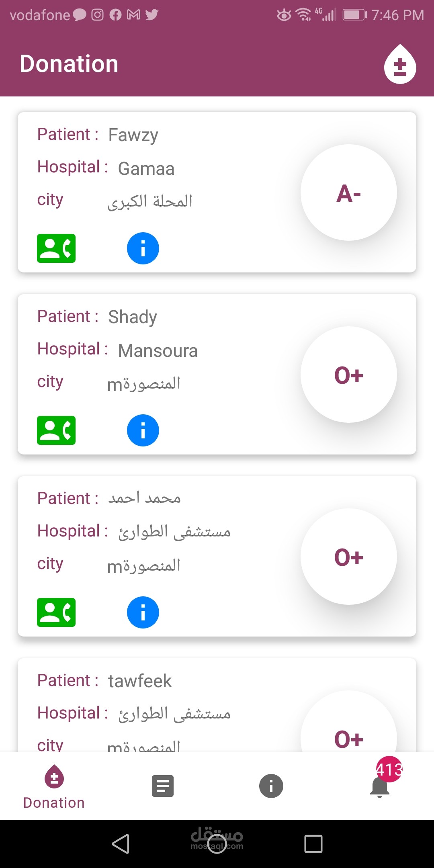This screenshot has height=868, width=434.
Task: Open Android recent apps square
Action: 313,843
